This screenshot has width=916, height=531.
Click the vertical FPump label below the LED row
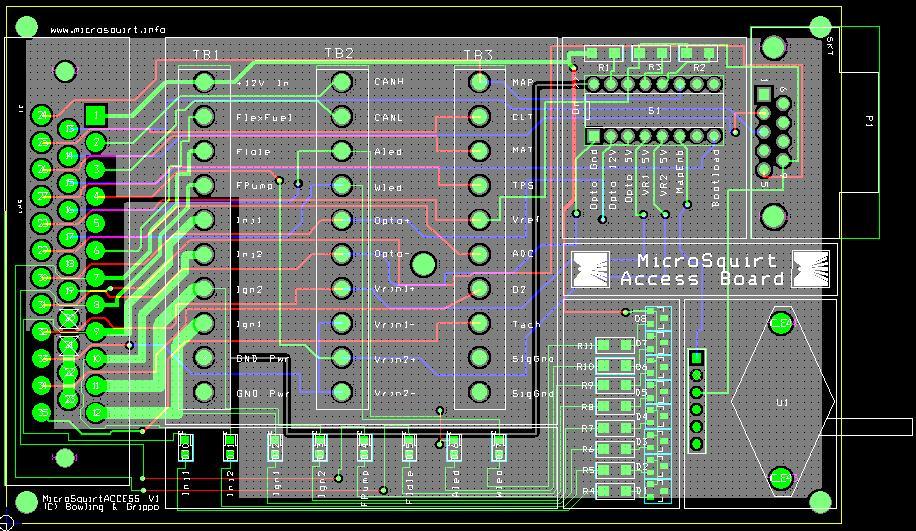pos(365,487)
